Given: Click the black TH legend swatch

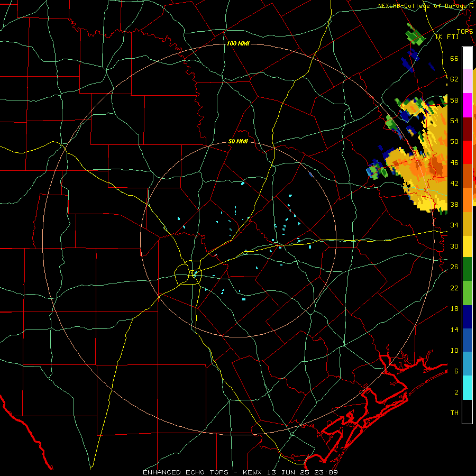Looking at the screenshot, I should pyautogui.click(x=467, y=411).
